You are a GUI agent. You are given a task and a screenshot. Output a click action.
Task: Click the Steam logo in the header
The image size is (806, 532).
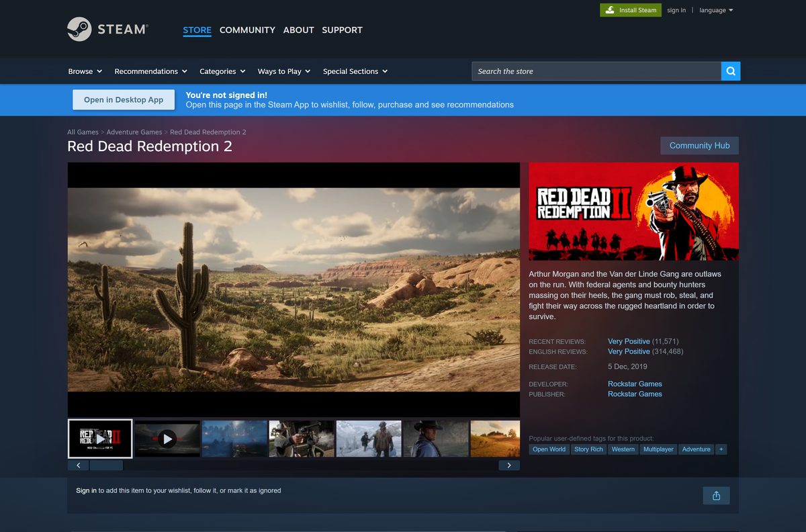pyautogui.click(x=107, y=30)
